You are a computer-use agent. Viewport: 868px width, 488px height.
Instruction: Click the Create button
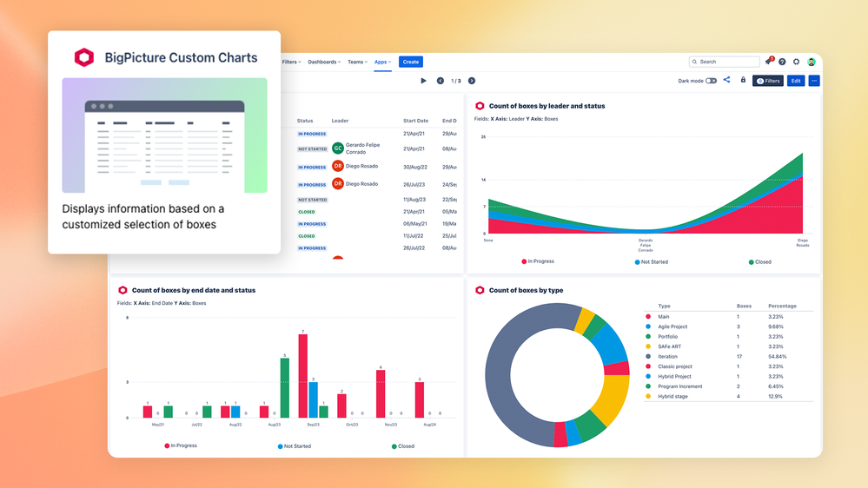pyautogui.click(x=411, y=62)
